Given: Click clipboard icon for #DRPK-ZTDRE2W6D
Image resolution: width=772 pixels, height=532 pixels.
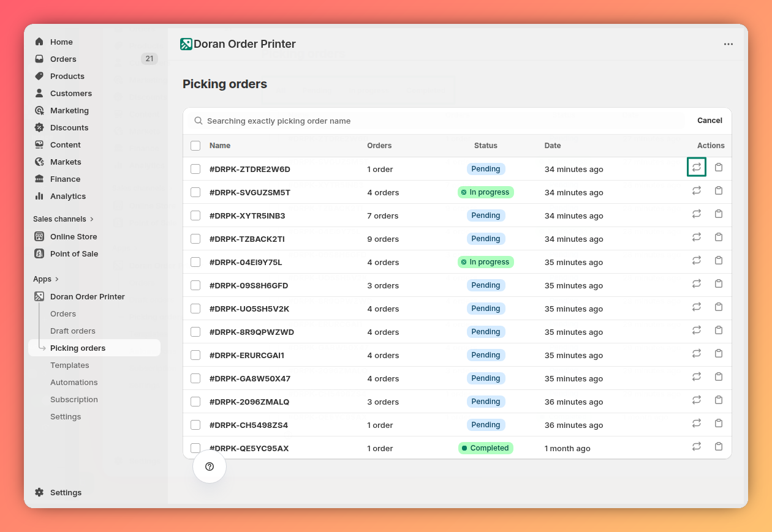Looking at the screenshot, I should pyautogui.click(x=719, y=167).
